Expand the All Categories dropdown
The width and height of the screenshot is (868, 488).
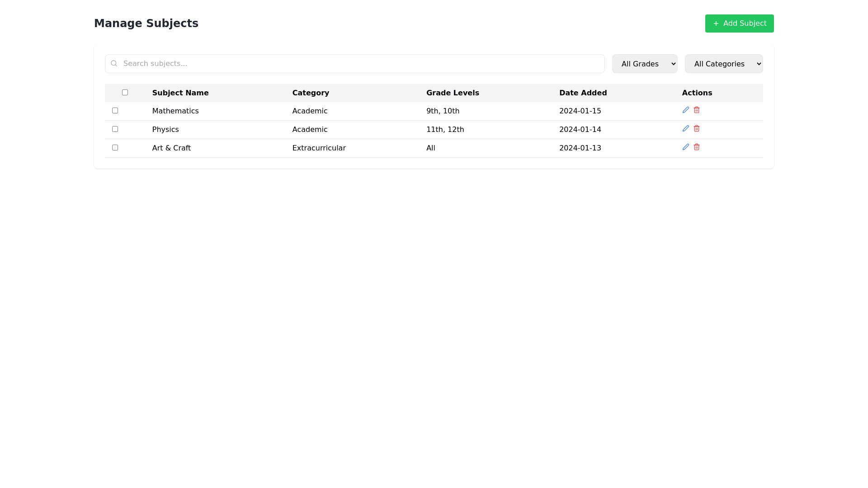click(x=723, y=64)
